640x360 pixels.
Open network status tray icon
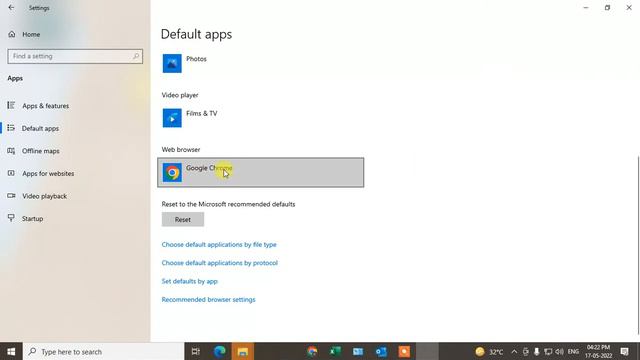(x=548, y=351)
